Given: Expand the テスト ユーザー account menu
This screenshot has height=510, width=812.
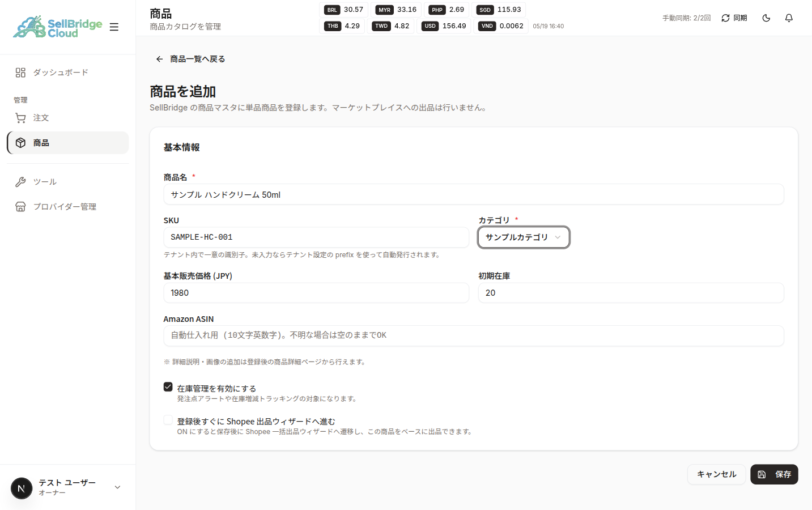Looking at the screenshot, I should pyautogui.click(x=67, y=487).
